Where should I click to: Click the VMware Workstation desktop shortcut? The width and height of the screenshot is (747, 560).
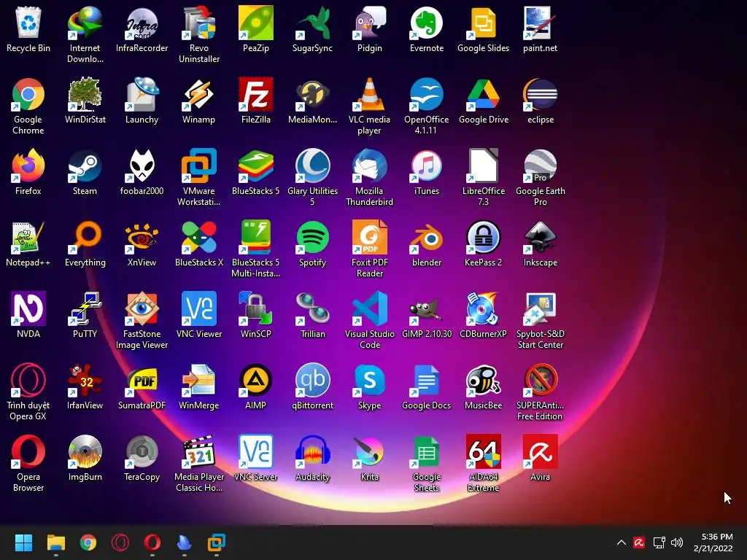click(x=199, y=166)
